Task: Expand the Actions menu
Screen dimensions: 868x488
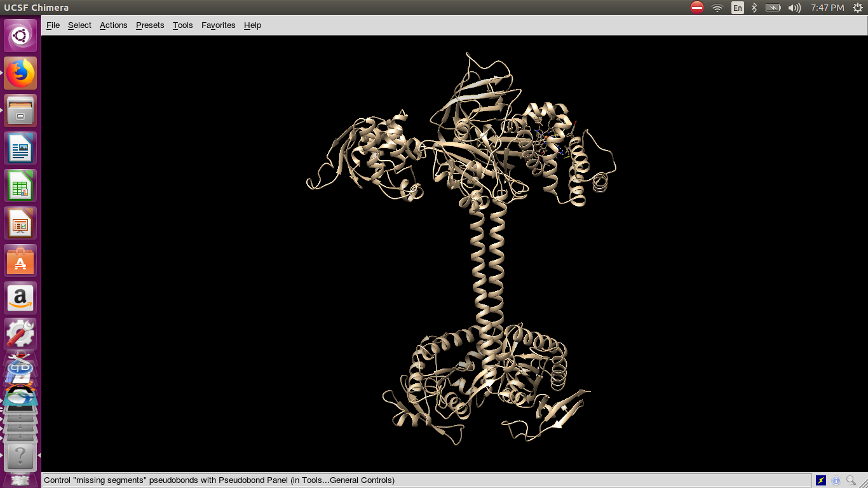Action: (113, 25)
